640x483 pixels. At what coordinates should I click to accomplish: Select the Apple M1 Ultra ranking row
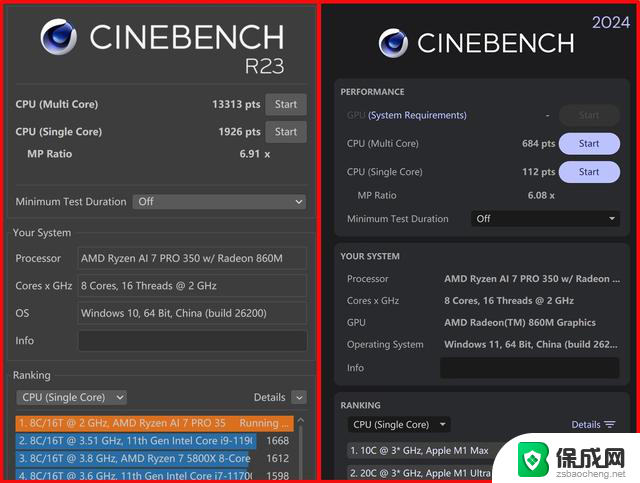(x=420, y=474)
